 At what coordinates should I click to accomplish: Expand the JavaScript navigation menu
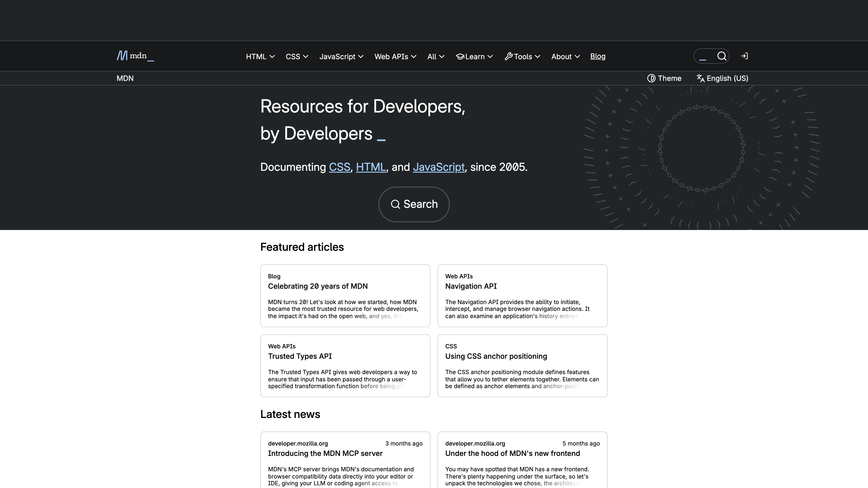click(x=341, y=56)
